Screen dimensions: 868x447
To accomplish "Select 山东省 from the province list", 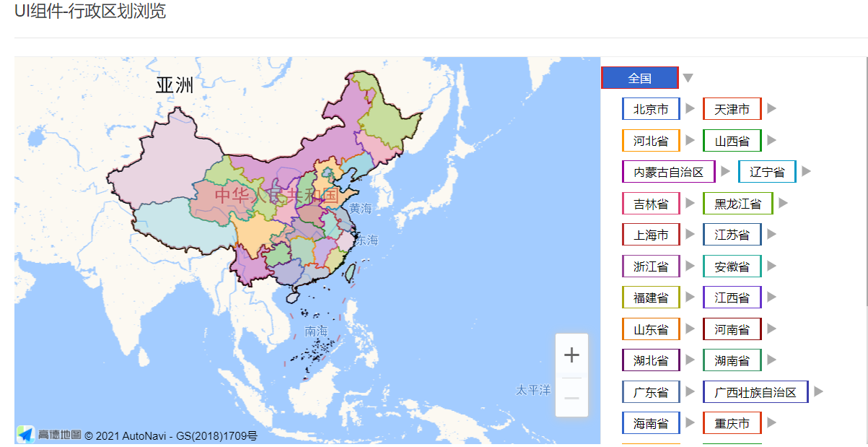I will tap(651, 329).
